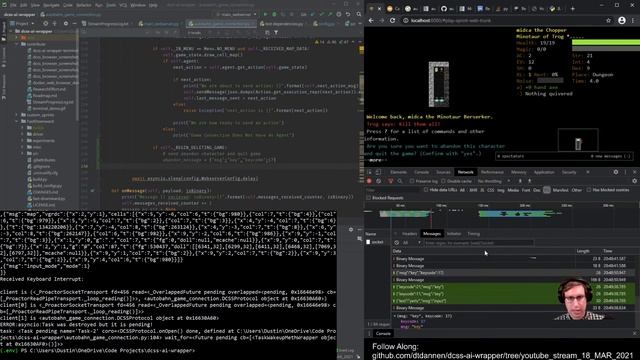Go back in the Chrome browser
This screenshot has width=640, height=360.
[x=371, y=20]
